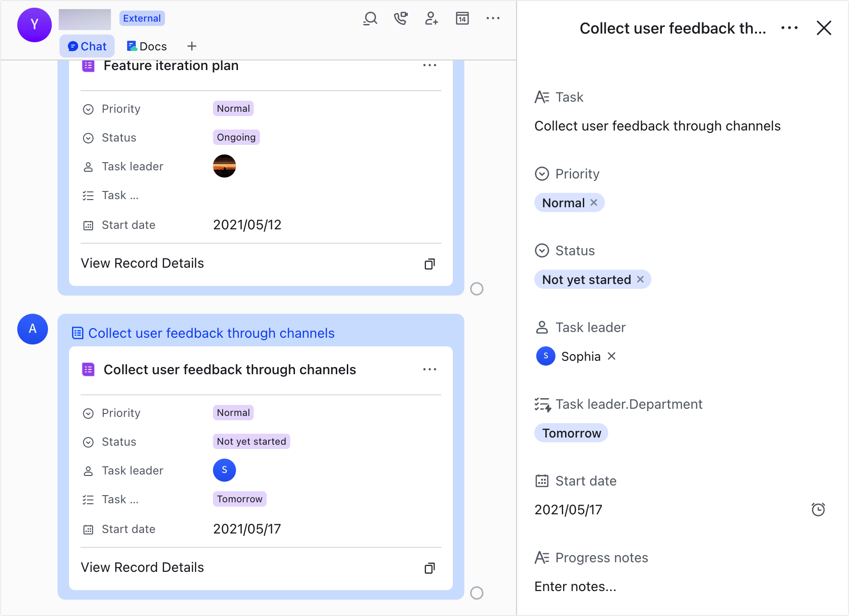
Task: Click start date 2021/05/12
Action: tap(247, 225)
